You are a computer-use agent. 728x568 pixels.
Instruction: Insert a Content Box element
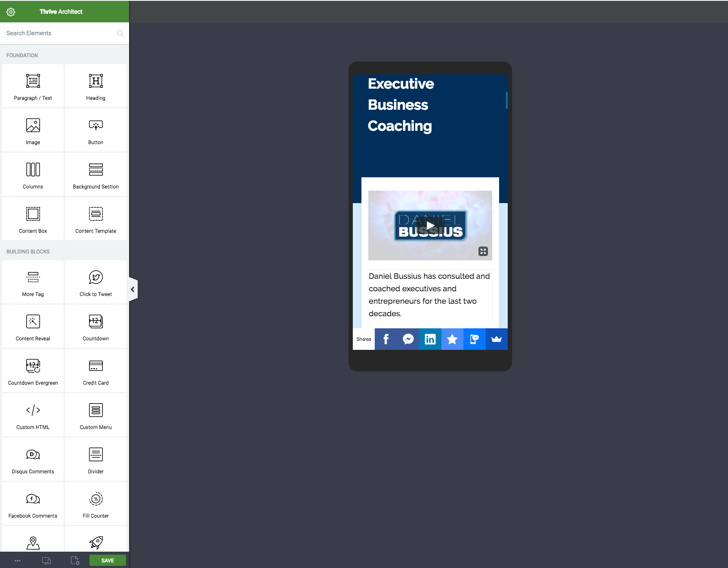32,219
